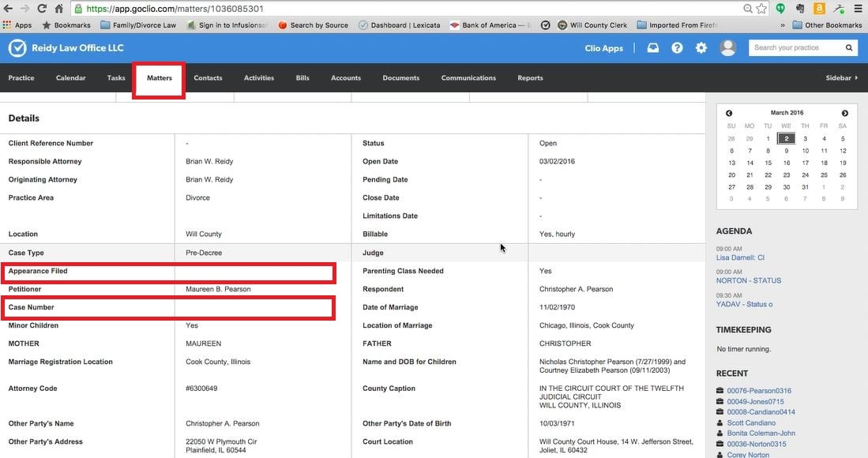Open the help question mark icon
The height and width of the screenshot is (458, 868).
[x=677, y=48]
